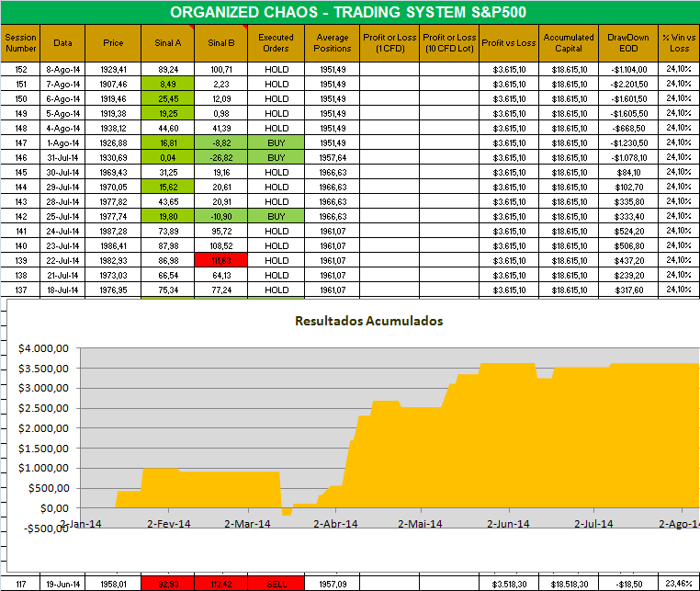Click red Sinal B cell 113,42
The width and height of the screenshot is (700, 591).
click(x=221, y=584)
